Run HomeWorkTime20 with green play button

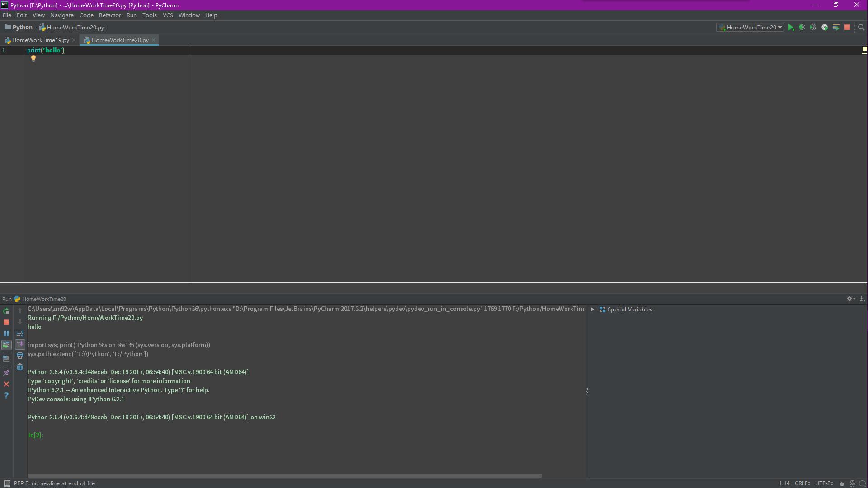791,28
